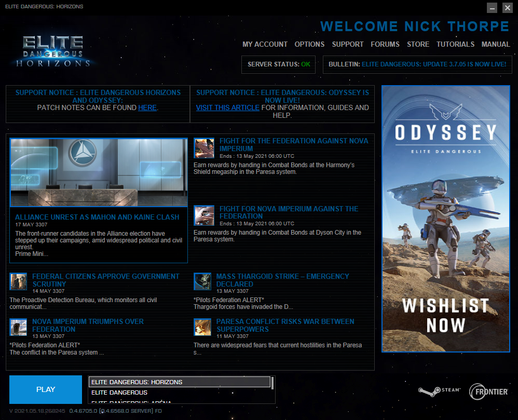Click the Support Notice Odyssey Is Now Live heading
The width and height of the screenshot is (518, 420).
coord(282,97)
